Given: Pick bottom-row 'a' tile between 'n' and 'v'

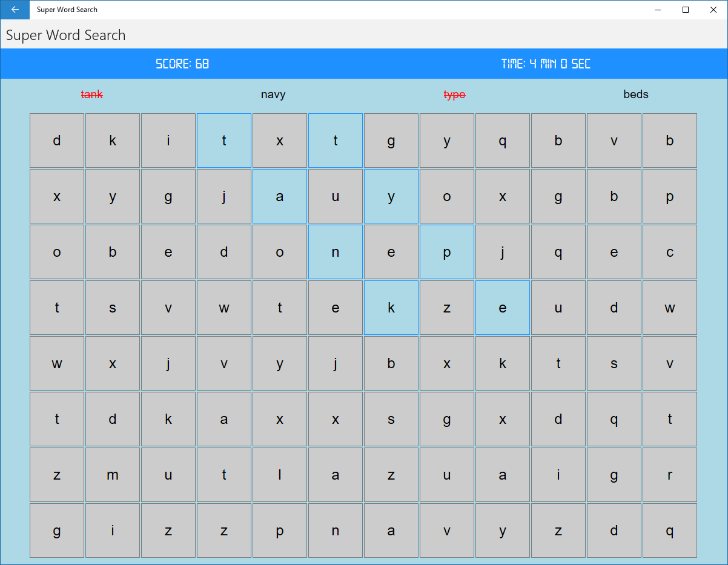Looking at the screenshot, I should [x=391, y=530].
